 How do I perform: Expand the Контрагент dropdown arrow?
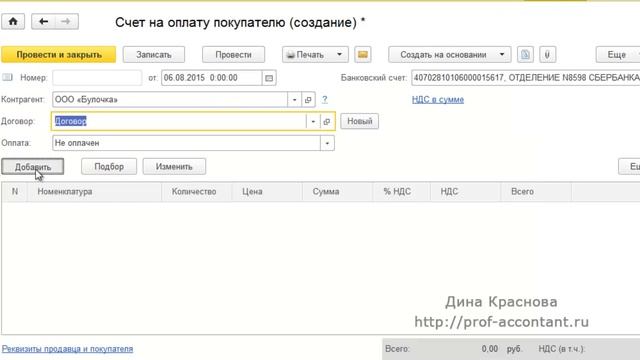click(x=294, y=100)
